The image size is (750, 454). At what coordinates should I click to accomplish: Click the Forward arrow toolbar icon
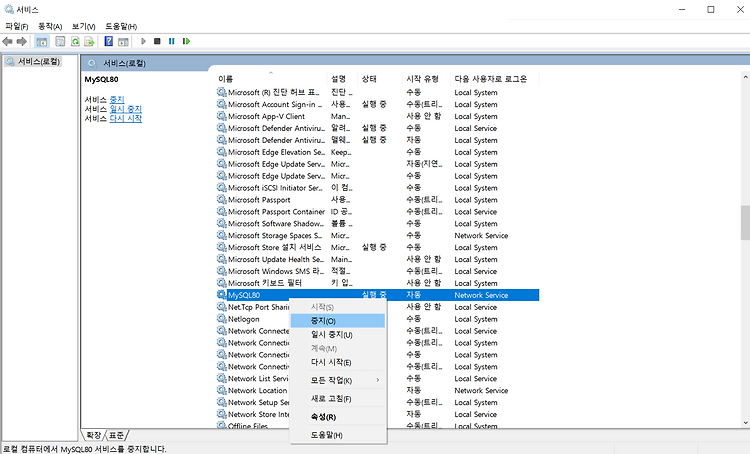[x=22, y=42]
